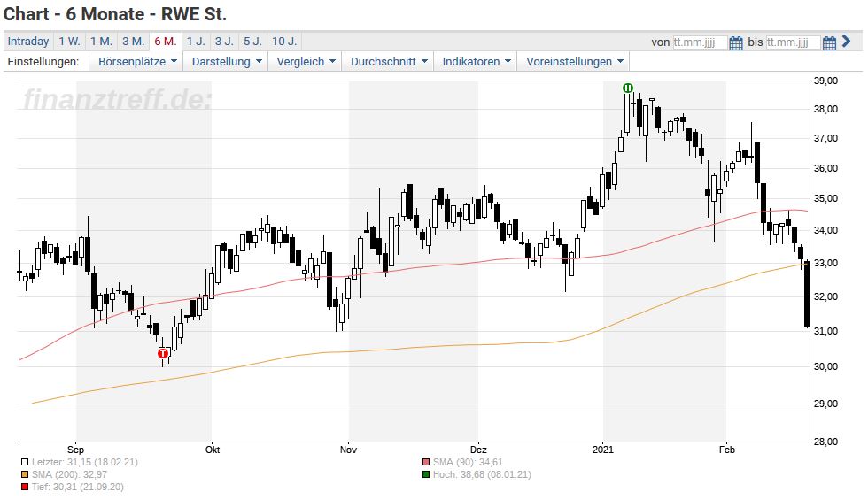The image size is (868, 500).
Task: Click 'SMA (90): 34,61' legend text
Action: (468, 462)
